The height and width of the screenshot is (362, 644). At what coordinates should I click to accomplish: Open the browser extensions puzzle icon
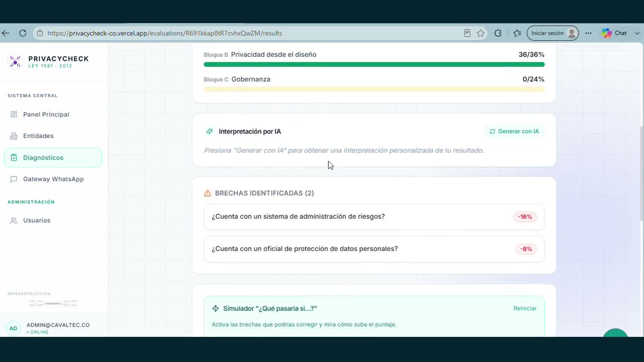pos(498,33)
